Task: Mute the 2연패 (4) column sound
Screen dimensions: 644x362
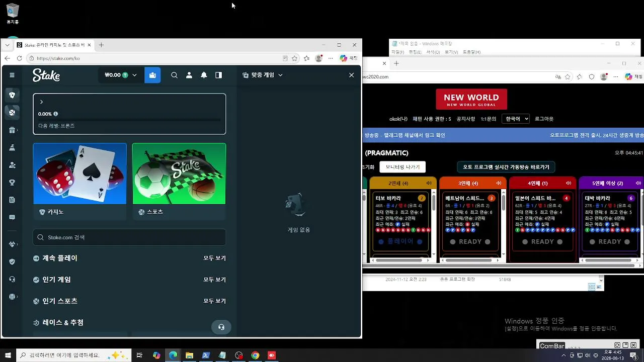Action: 429,183
